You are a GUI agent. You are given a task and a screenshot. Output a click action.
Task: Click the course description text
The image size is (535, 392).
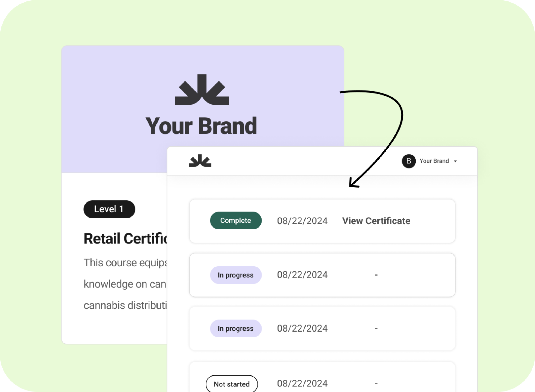[x=125, y=284]
